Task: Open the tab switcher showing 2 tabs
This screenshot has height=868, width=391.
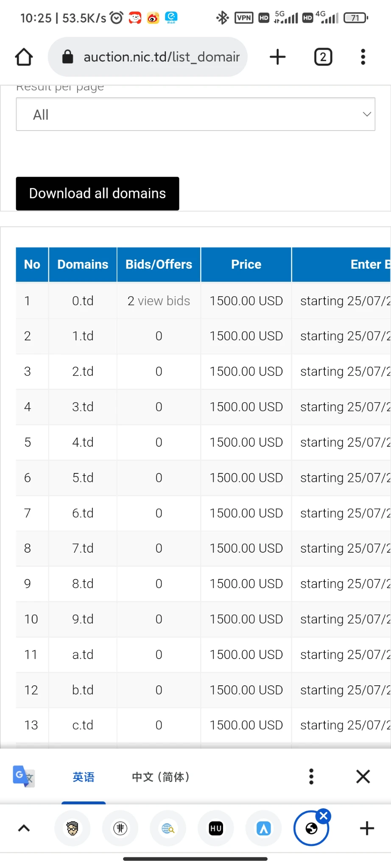Action: (x=323, y=57)
